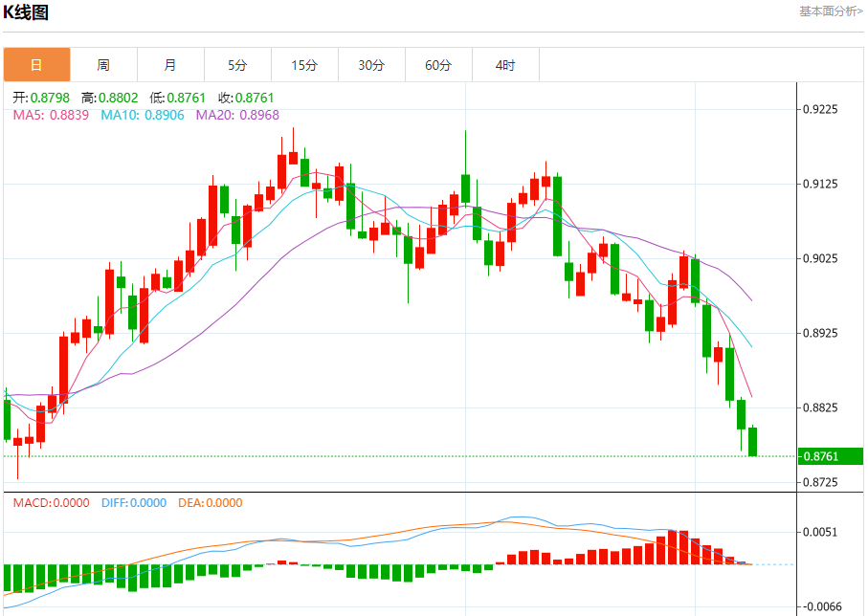
Task: Switch to the 月 monthly tab
Action: (x=170, y=65)
